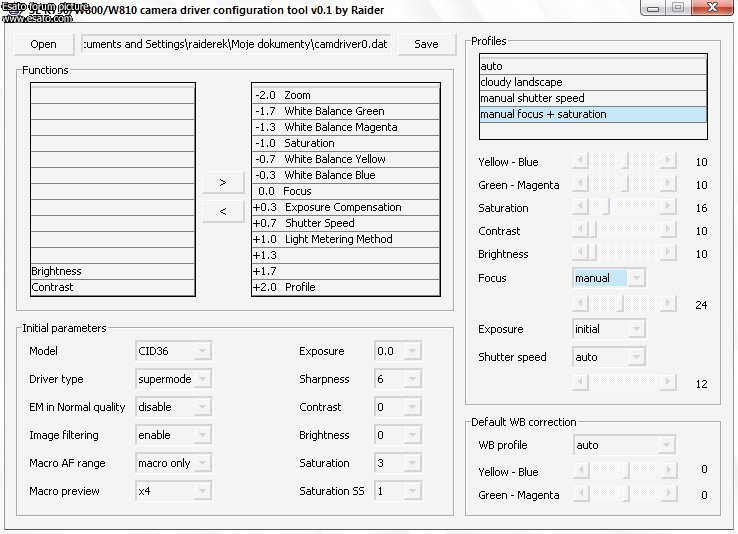Viewport: 738px width, 534px height.
Task: Select the -1.0 Saturation row
Action: [346, 143]
